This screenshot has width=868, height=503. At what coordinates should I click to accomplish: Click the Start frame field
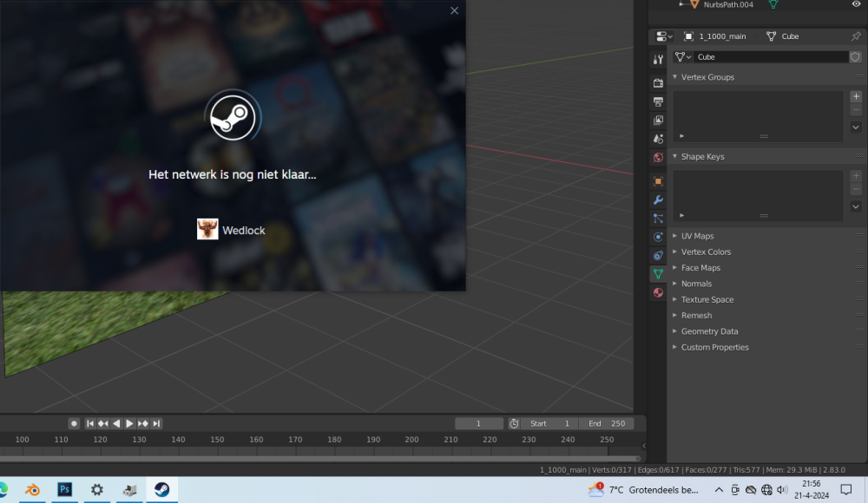coord(549,424)
